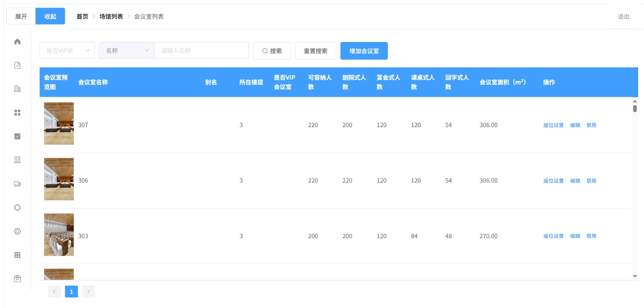Open the CPU chip sidebar icon

click(17, 208)
